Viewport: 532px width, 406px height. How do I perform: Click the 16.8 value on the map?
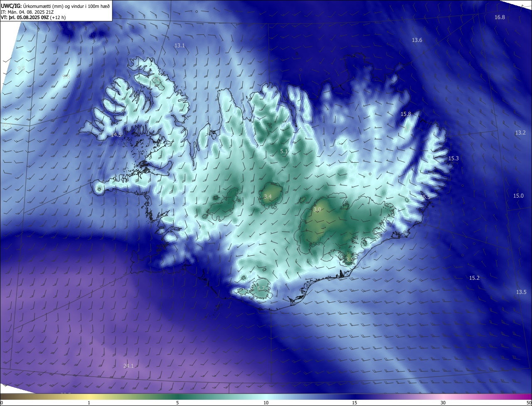click(500, 17)
